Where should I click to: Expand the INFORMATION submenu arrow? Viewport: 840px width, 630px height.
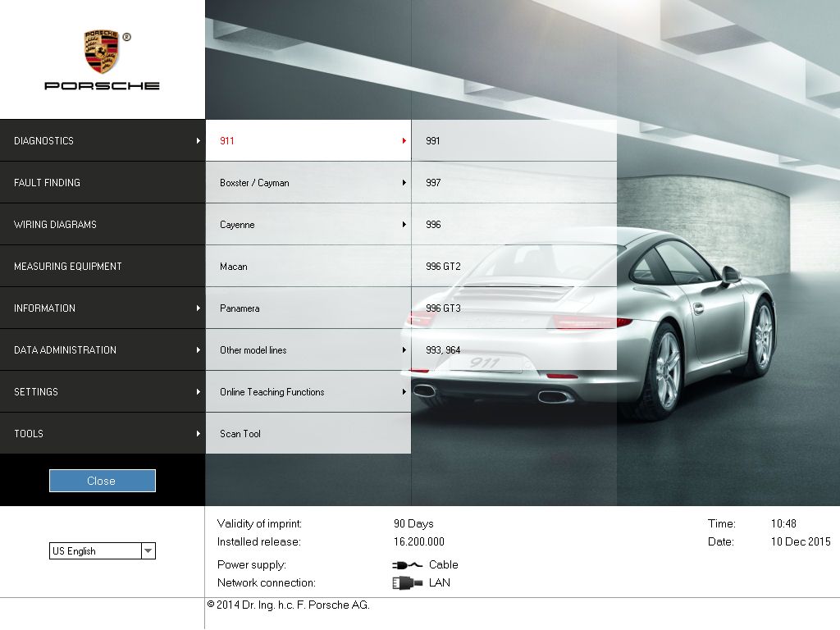click(x=199, y=308)
